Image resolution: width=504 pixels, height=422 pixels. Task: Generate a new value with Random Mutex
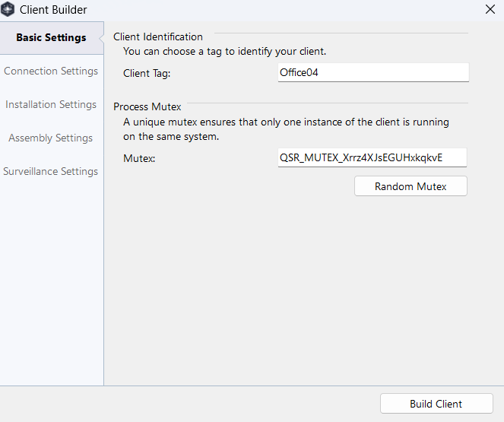(410, 186)
